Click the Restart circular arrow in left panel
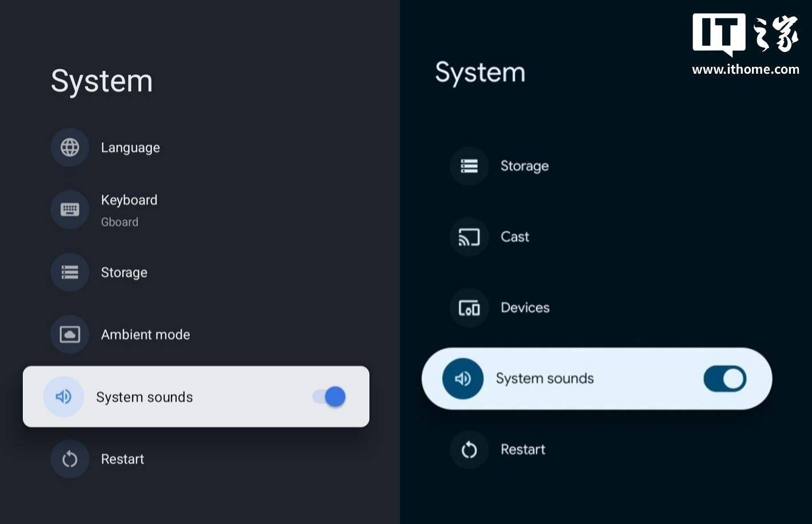The height and width of the screenshot is (524, 812). pos(70,459)
